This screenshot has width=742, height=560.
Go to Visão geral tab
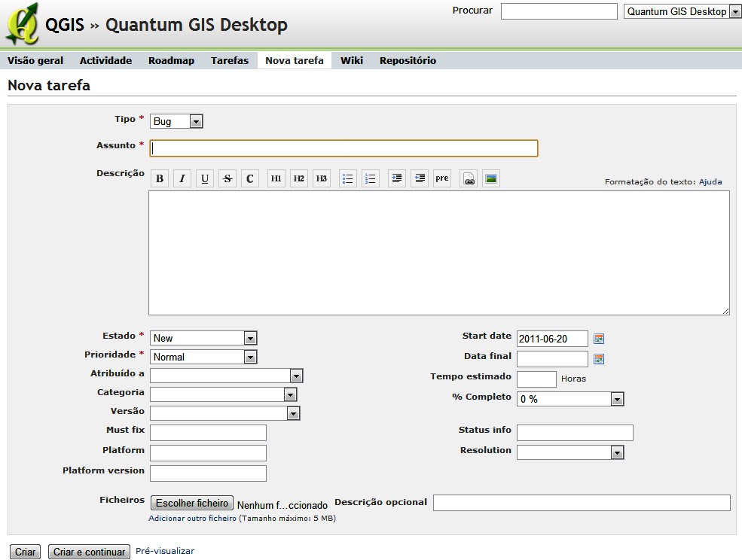coord(35,60)
